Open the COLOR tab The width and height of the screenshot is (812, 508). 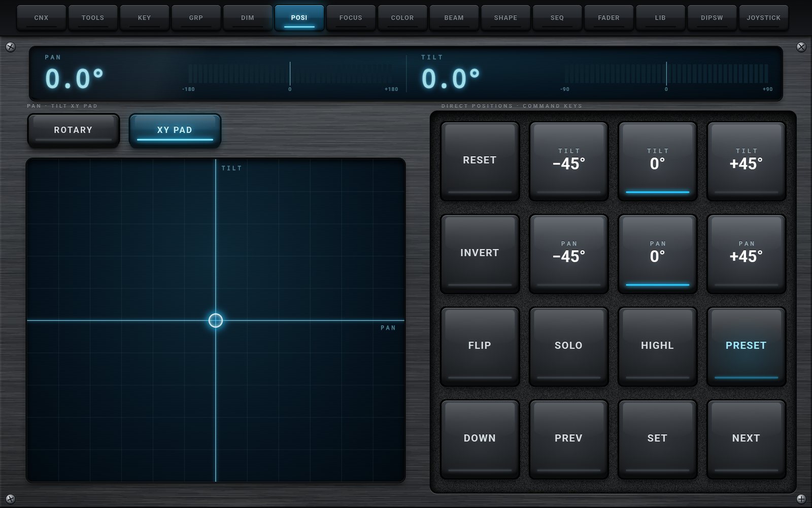pos(402,18)
